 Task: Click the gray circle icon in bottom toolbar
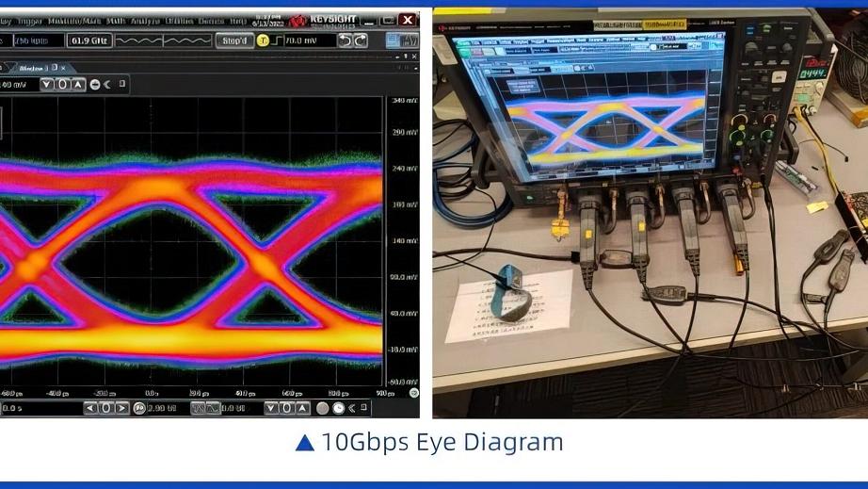322,408
